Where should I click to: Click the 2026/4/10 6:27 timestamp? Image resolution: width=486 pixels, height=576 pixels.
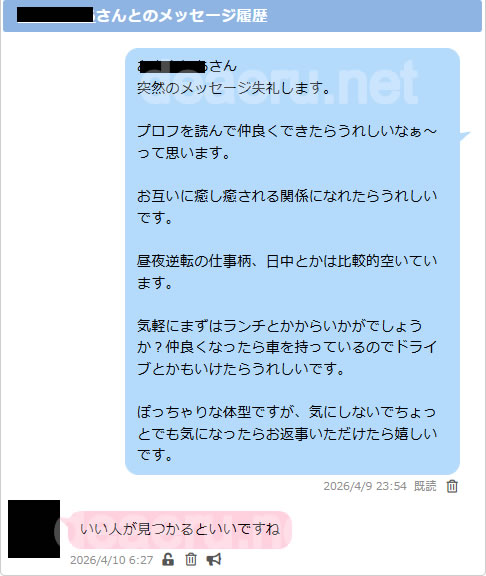pos(111,560)
